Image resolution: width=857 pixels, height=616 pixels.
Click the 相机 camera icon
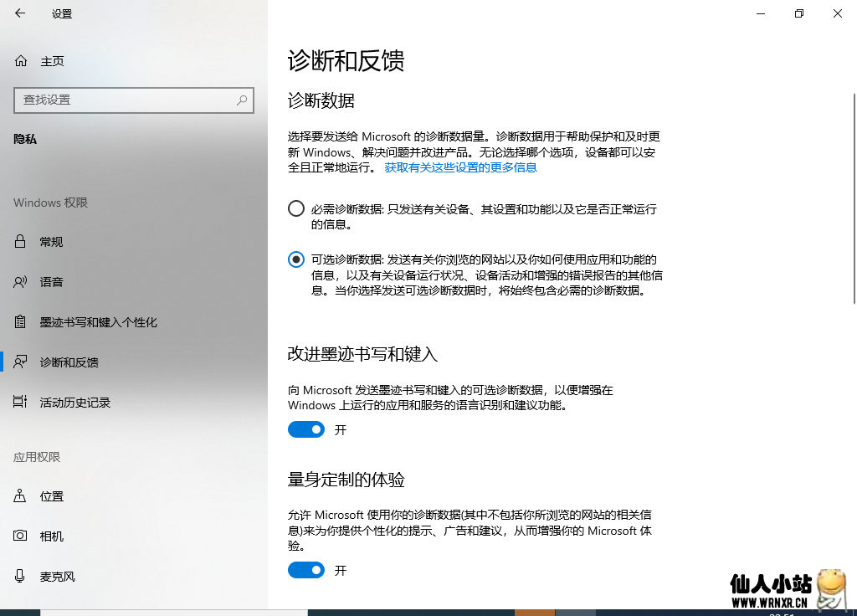[20, 536]
